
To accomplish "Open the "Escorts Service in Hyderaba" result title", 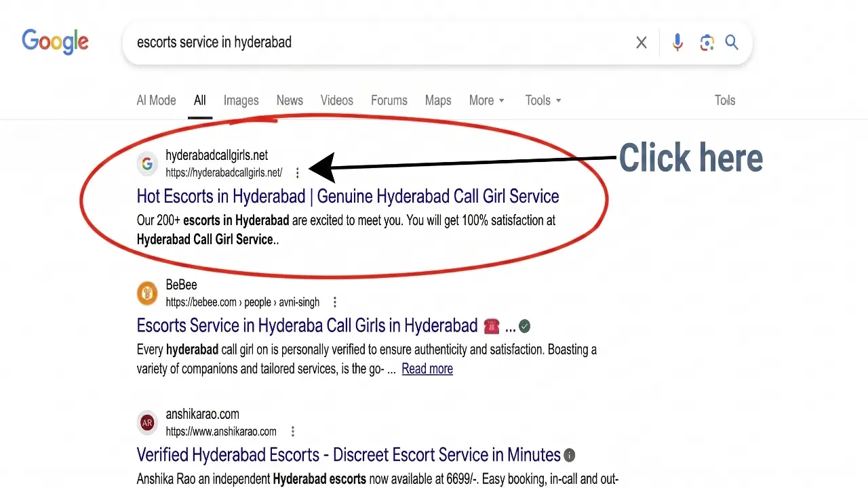I will coord(326,326).
